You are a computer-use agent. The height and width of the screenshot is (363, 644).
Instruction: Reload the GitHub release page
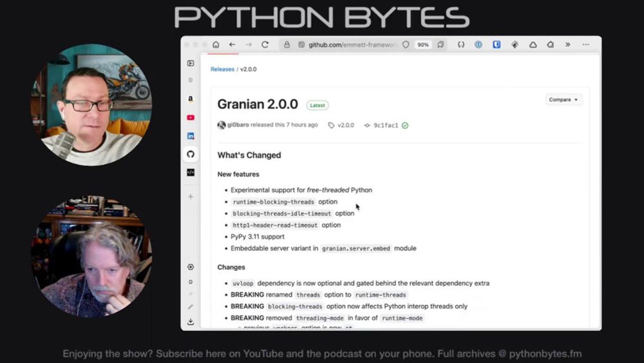[265, 44]
